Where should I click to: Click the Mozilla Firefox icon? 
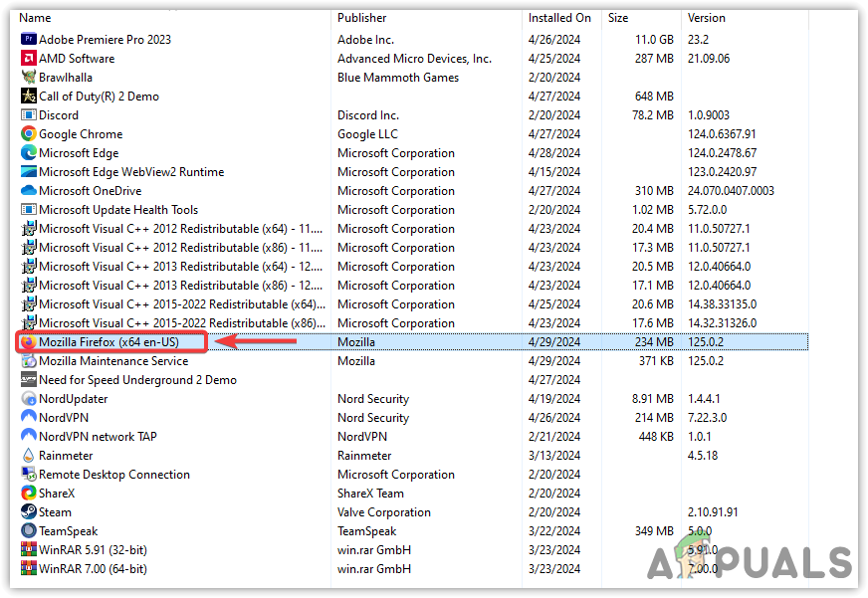pyautogui.click(x=29, y=342)
